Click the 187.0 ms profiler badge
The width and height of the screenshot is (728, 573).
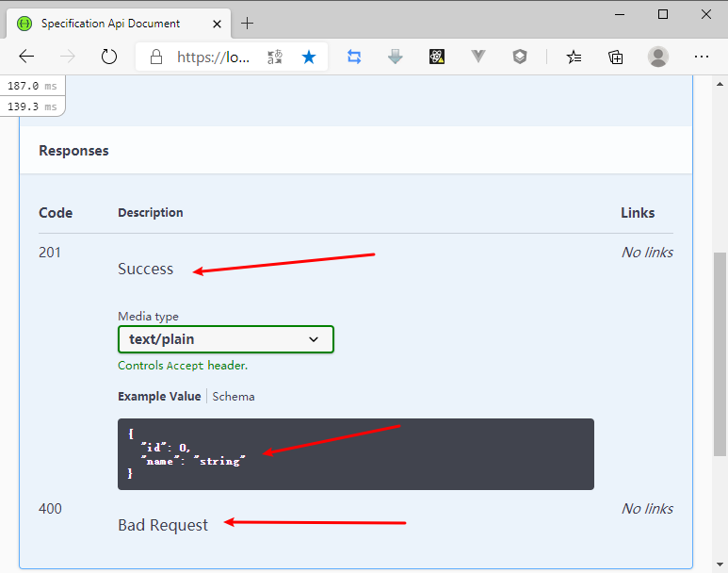32,86
